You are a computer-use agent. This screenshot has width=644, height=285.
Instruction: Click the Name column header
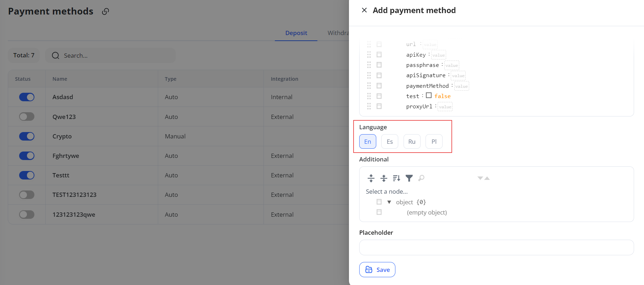(x=60, y=79)
